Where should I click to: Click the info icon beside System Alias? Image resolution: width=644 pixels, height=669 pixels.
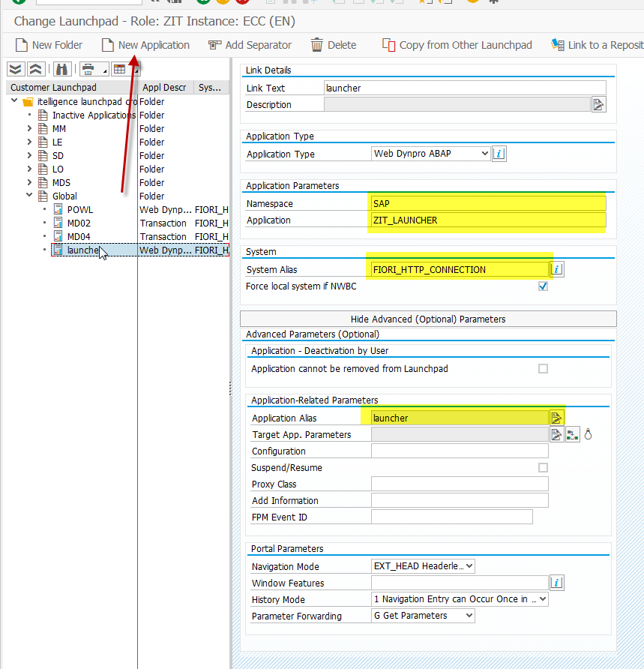point(557,269)
